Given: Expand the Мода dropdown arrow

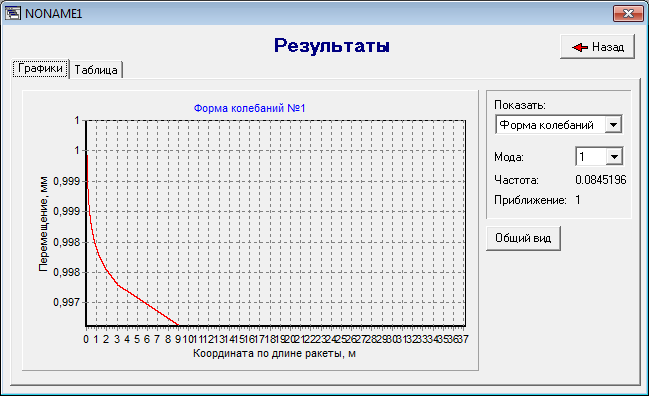Looking at the screenshot, I should pos(614,157).
